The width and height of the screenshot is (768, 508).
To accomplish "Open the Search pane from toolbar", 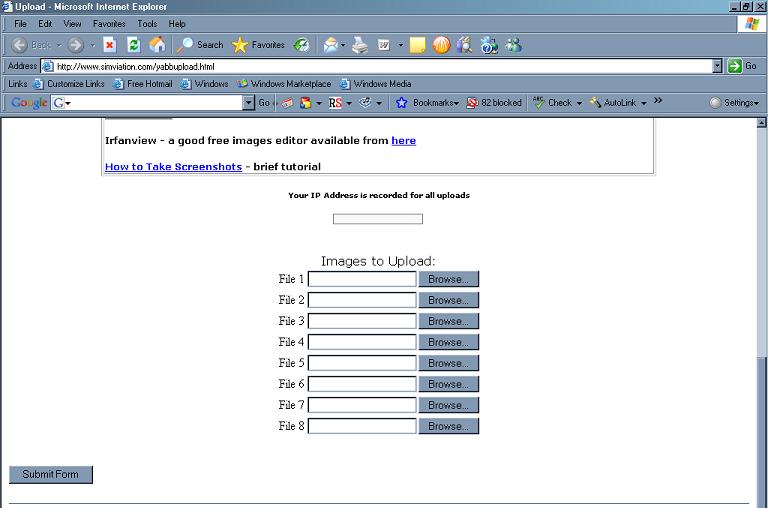I will [200, 45].
